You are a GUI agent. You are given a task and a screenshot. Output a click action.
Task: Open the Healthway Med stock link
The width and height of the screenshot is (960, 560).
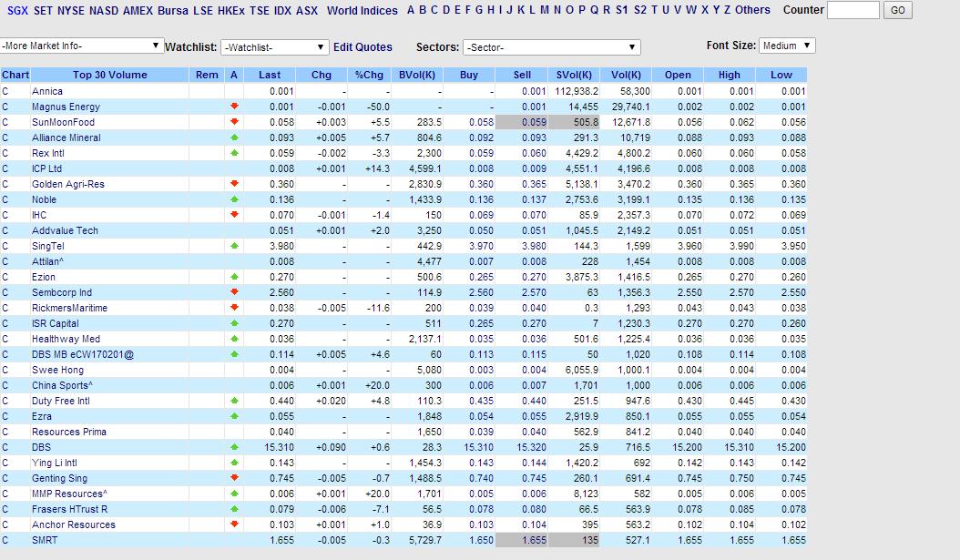click(66, 339)
